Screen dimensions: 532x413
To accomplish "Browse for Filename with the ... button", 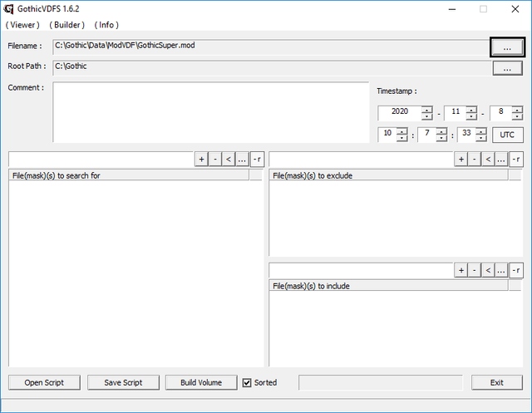I will coord(507,47).
